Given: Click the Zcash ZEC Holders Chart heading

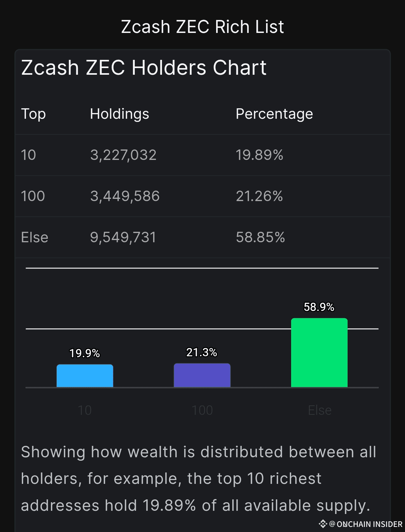Looking at the screenshot, I should coord(144,68).
